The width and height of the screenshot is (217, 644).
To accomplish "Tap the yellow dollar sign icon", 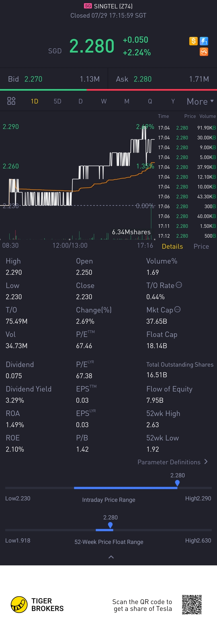I will 193,41.
